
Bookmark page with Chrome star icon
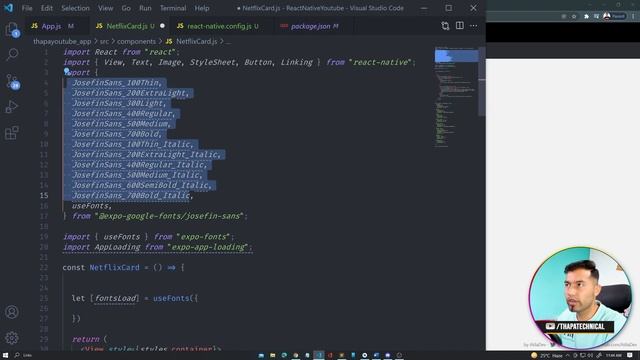574,16
